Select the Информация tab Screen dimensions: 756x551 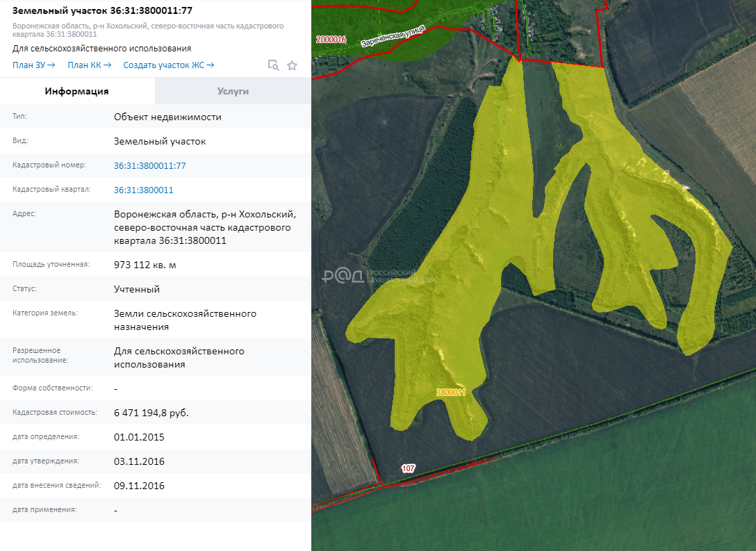(x=76, y=91)
